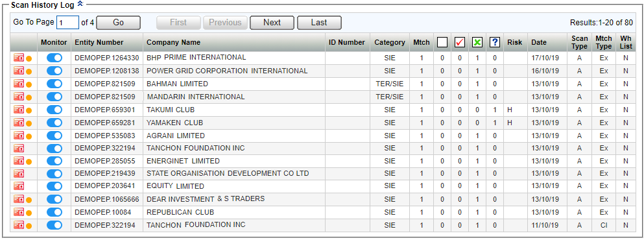Click the Go button
Viewport: 644px width, 240px height.
click(118, 23)
